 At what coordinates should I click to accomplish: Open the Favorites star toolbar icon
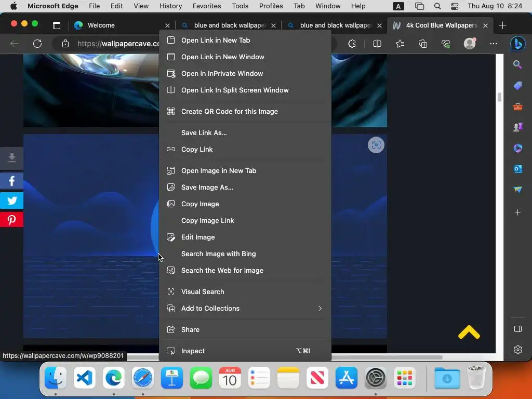click(x=400, y=44)
